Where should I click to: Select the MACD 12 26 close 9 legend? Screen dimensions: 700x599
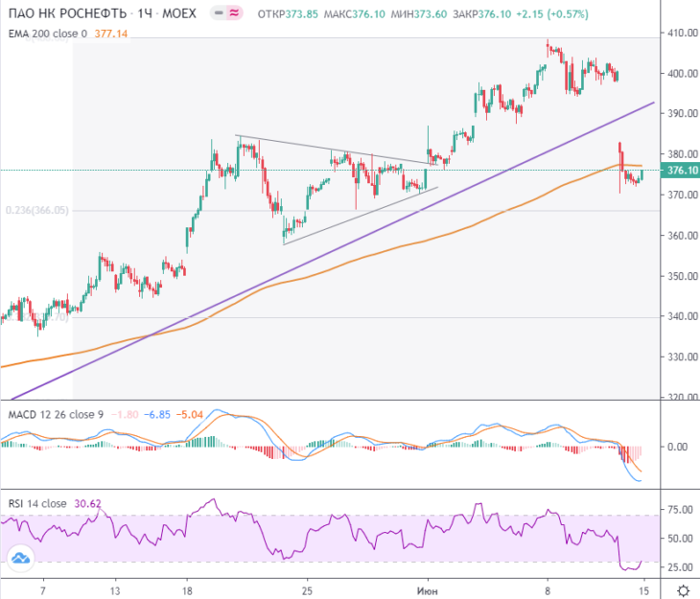[56, 415]
